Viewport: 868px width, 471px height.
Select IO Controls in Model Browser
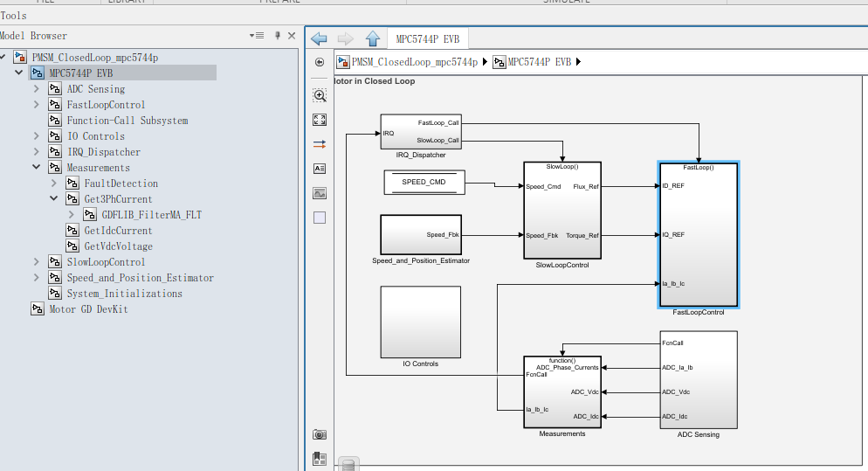pos(96,135)
